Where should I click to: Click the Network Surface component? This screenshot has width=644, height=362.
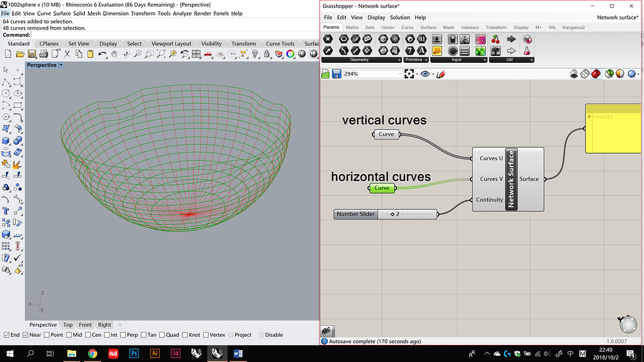coord(511,179)
